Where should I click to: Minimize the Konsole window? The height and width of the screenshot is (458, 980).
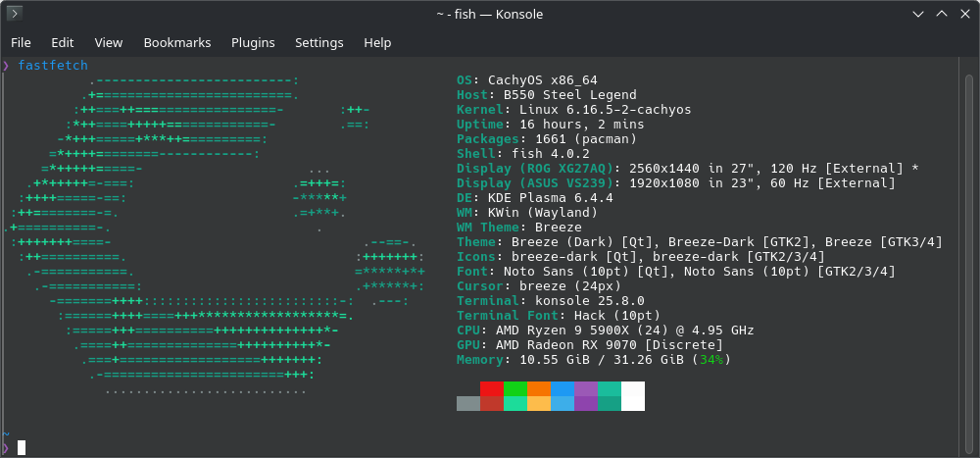coord(917,14)
